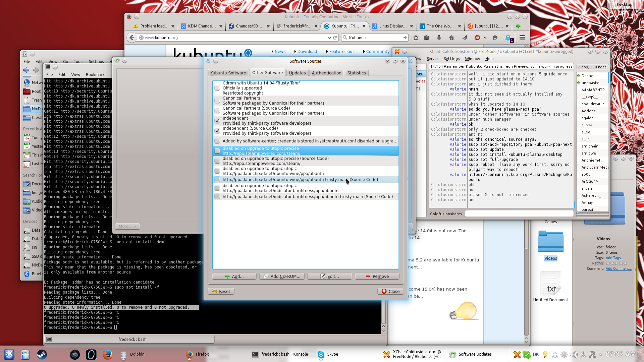Switch to Statistics tab
Image resolution: width=644 pixels, height=362 pixels.
357,73
